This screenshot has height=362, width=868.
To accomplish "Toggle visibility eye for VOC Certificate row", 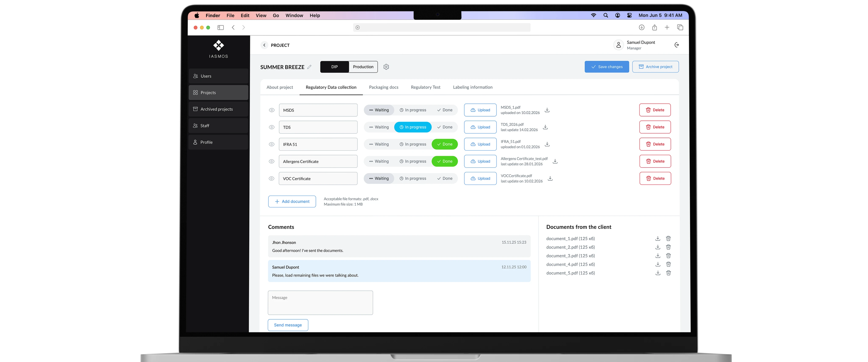I will point(272,179).
